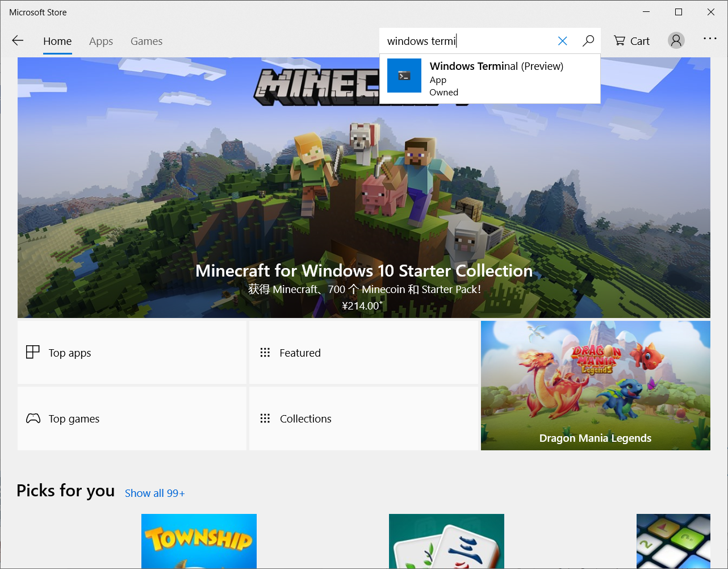728x569 pixels.
Task: Open the colorful tiles puzzle game thumbnail
Action: click(673, 541)
